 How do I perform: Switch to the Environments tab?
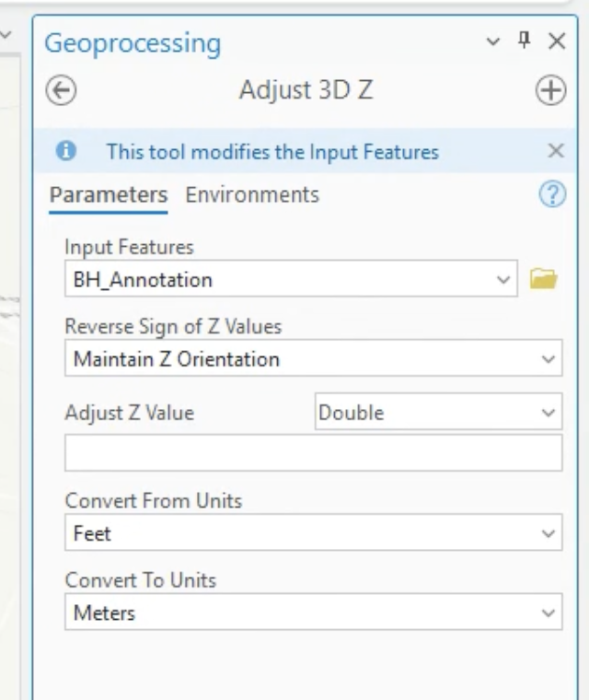tap(252, 195)
